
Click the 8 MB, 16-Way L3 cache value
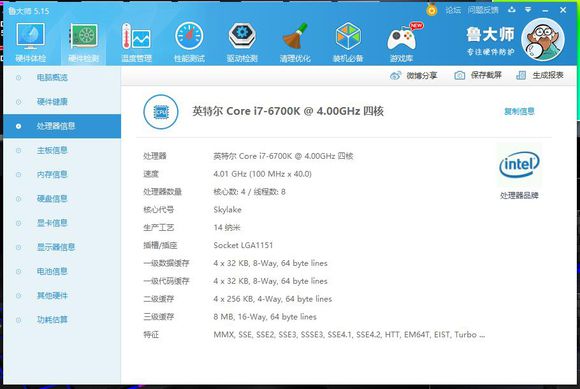(x=264, y=317)
